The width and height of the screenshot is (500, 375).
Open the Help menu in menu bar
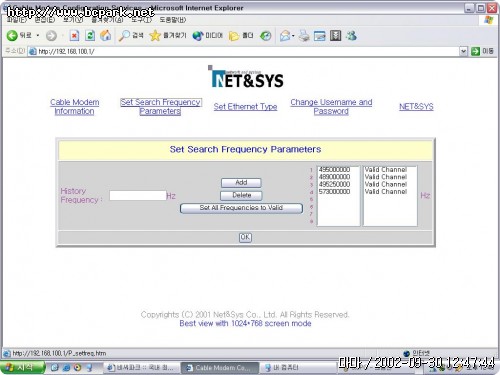click(x=173, y=20)
